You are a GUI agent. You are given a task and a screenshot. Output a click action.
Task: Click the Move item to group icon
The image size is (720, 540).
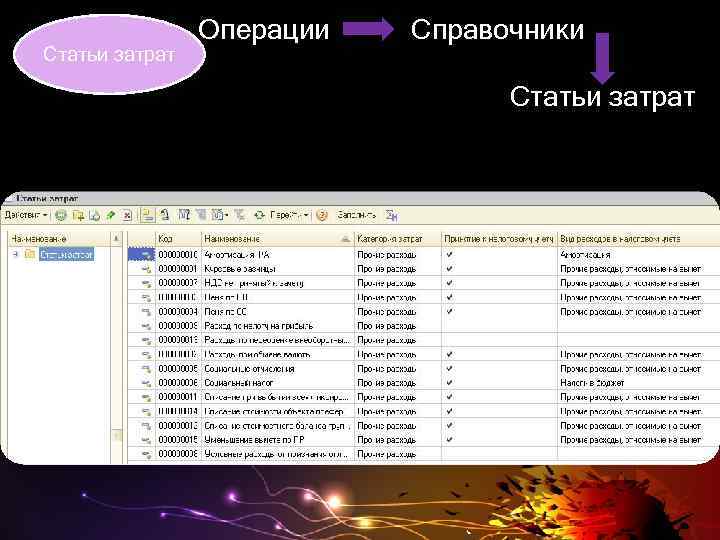coord(165,214)
